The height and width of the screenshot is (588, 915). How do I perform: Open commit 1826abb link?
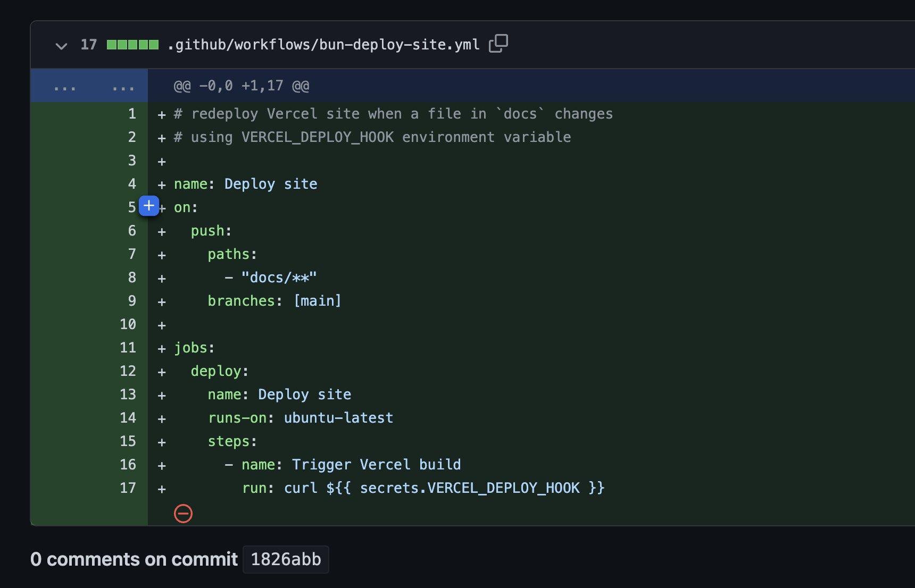(x=286, y=559)
